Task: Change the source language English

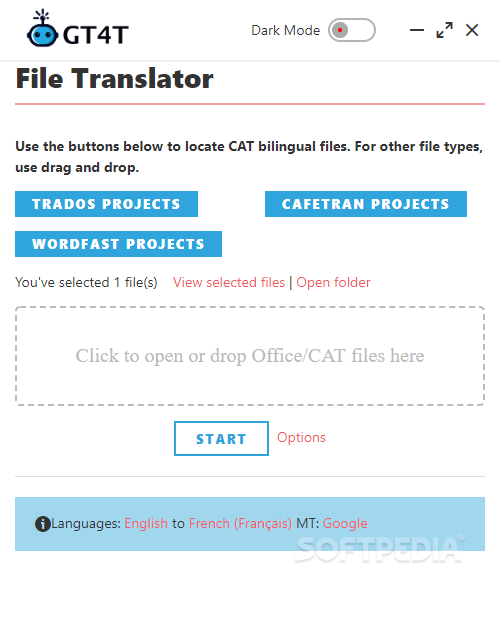Action: click(146, 524)
